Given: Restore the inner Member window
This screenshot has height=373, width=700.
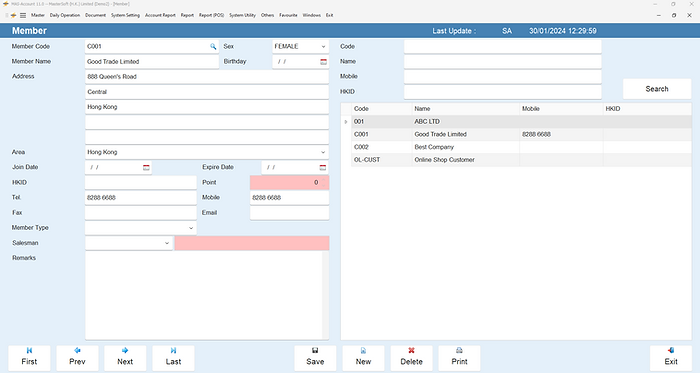Looking at the screenshot, I should [x=674, y=15].
